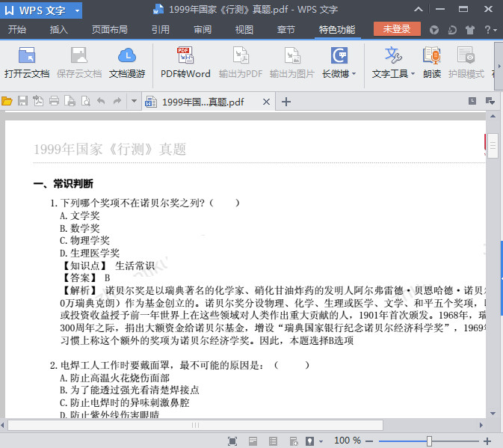Switch to web layout view icon
The image size is (503, 448).
coord(294,441)
